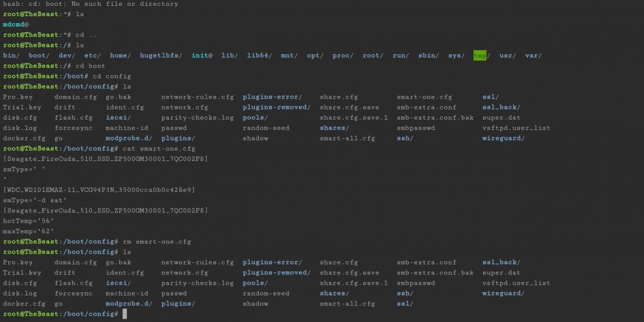The height and width of the screenshot is (322, 644).
Task: Click the hotTemp='56' value line
Action: [28, 220]
